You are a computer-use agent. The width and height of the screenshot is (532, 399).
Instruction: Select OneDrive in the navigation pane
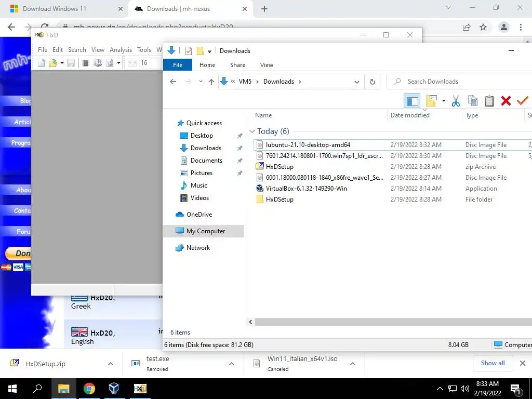point(199,215)
